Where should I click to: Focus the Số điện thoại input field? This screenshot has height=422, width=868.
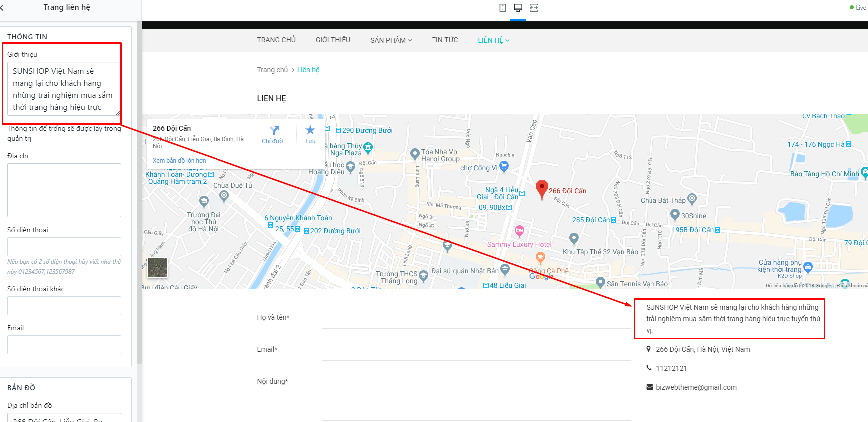(64, 247)
